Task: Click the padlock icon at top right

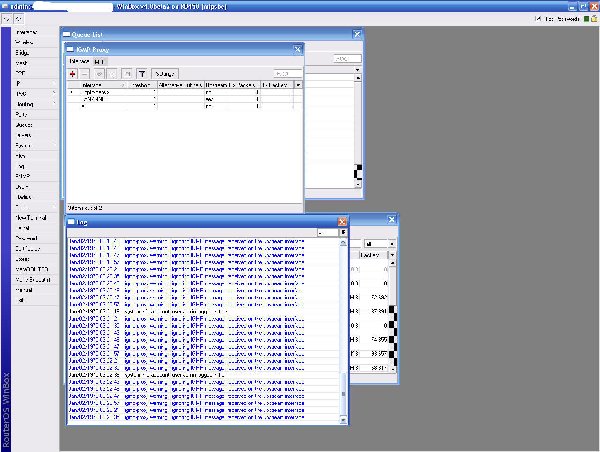Action: coord(591,19)
